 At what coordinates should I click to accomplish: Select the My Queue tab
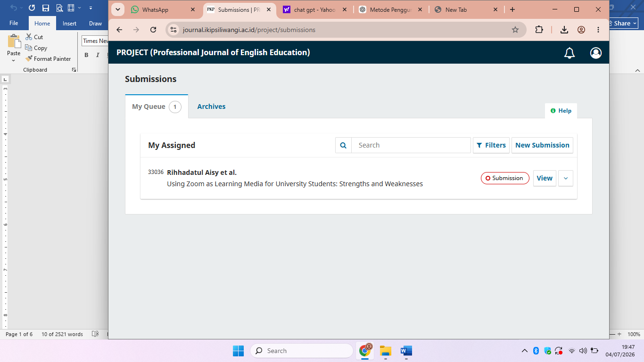(x=157, y=107)
